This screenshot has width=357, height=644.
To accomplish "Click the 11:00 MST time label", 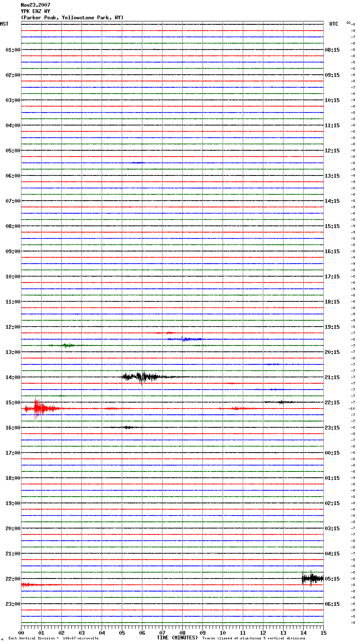I will pyautogui.click(x=13, y=302).
